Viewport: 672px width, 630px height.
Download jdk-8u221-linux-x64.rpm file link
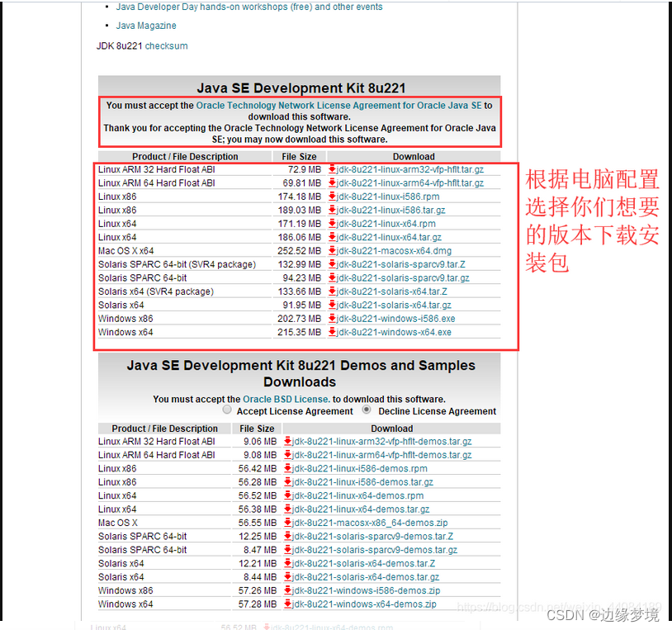pyautogui.click(x=386, y=224)
